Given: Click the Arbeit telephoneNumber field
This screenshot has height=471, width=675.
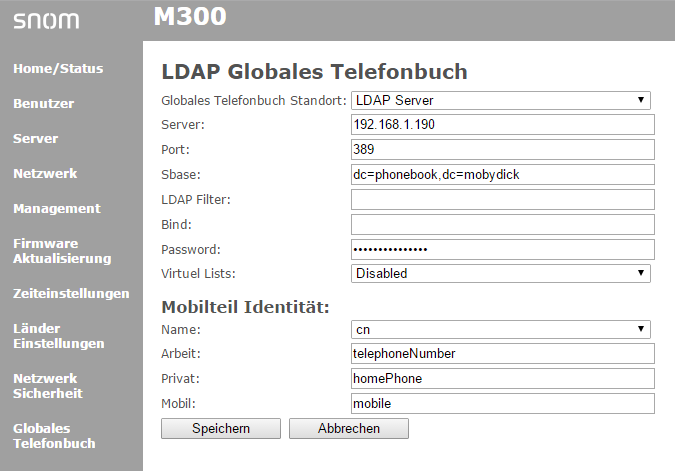Looking at the screenshot, I should pos(503,353).
